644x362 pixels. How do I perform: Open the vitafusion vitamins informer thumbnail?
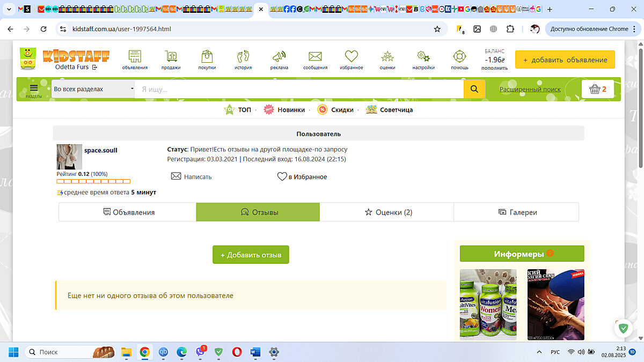(x=488, y=304)
